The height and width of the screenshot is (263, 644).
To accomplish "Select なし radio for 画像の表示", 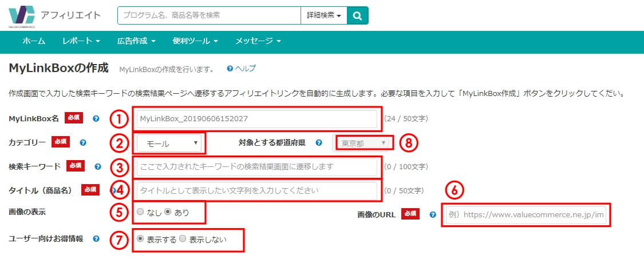I will pos(140,212).
